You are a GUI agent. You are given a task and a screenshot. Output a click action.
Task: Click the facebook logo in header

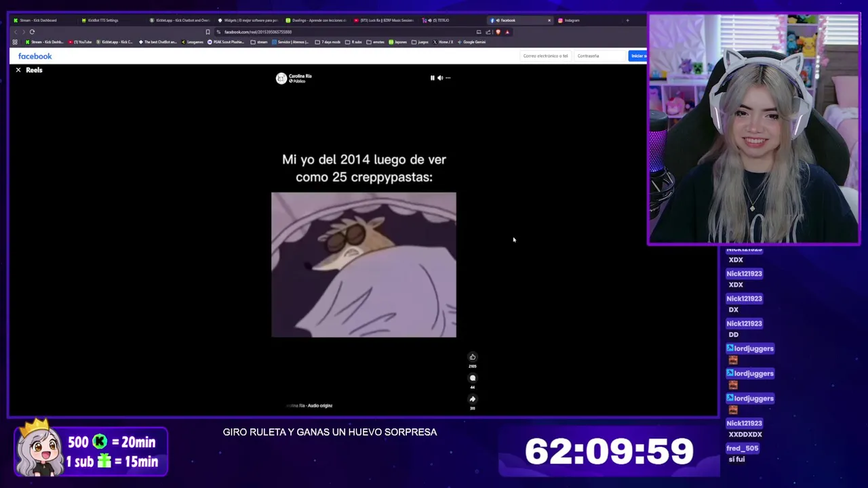pyautogui.click(x=35, y=56)
